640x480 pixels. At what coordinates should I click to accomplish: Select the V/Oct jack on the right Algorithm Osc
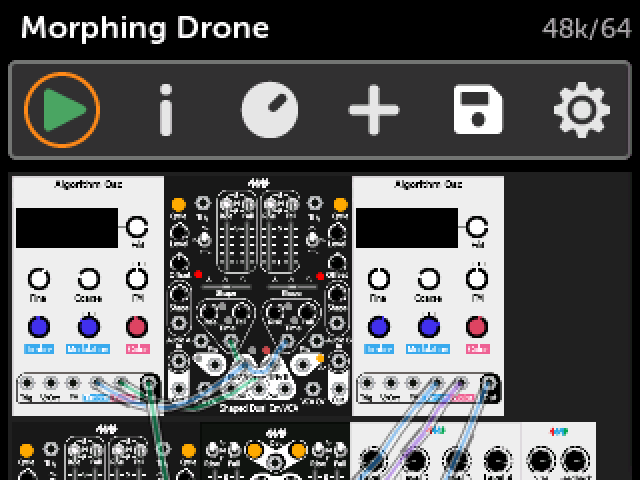point(391,383)
